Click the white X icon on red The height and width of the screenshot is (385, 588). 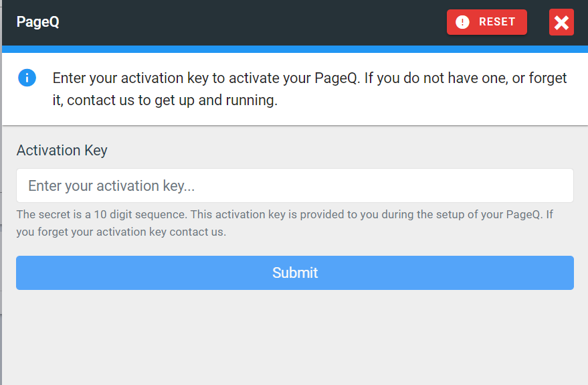(x=561, y=23)
